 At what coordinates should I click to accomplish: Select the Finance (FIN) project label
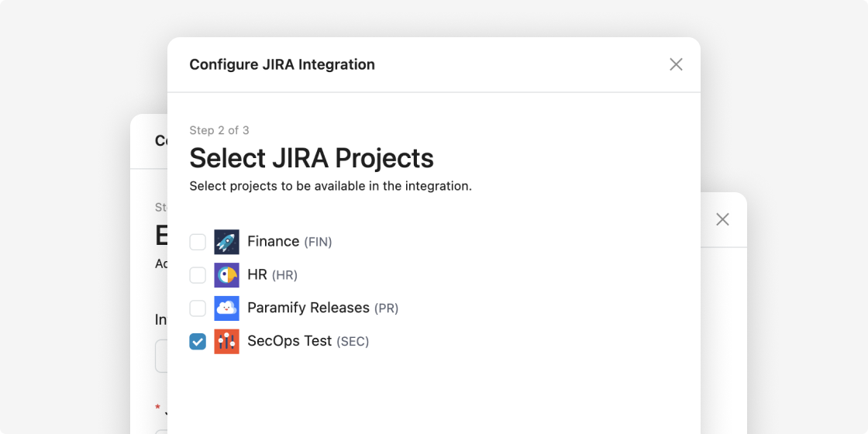pyautogui.click(x=290, y=242)
